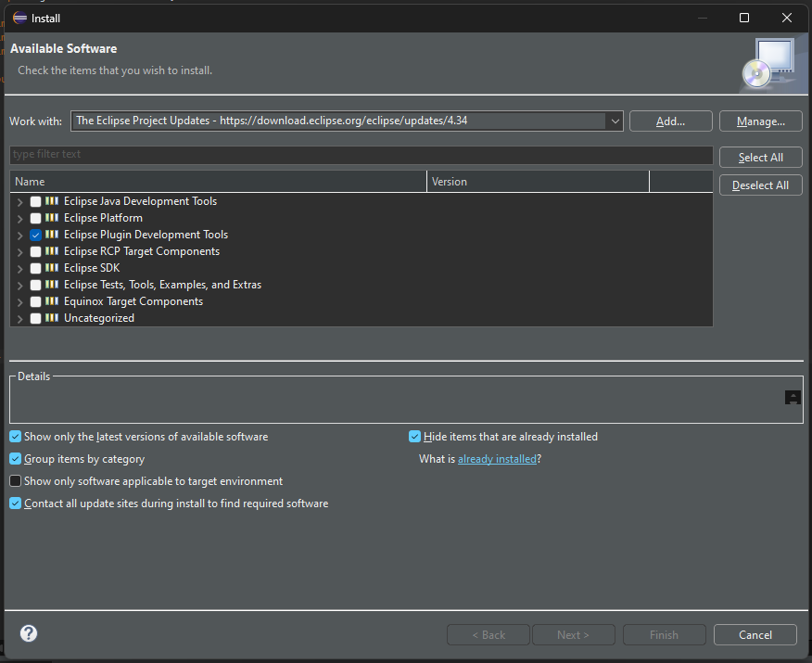This screenshot has height=663, width=812.
Task: Toggle Contact all update sites during install
Action: (x=16, y=504)
